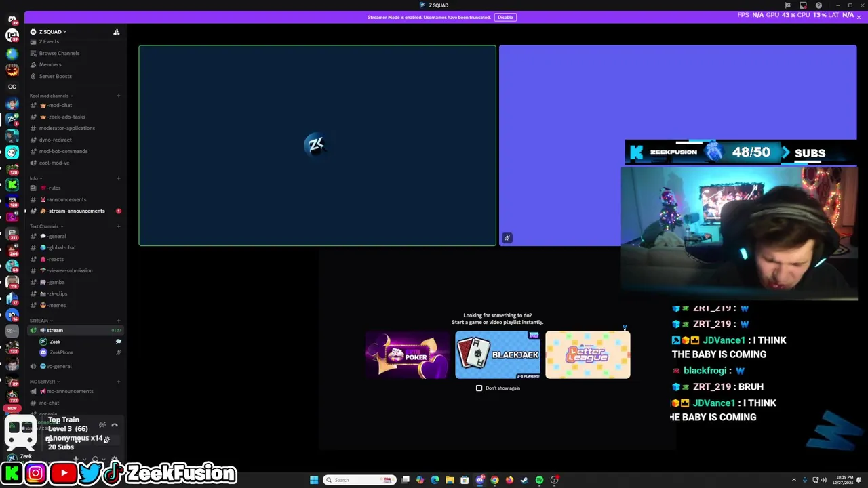Image resolution: width=868 pixels, height=488 pixels.
Task: Launch the Blackjack activity
Action: coord(498,354)
